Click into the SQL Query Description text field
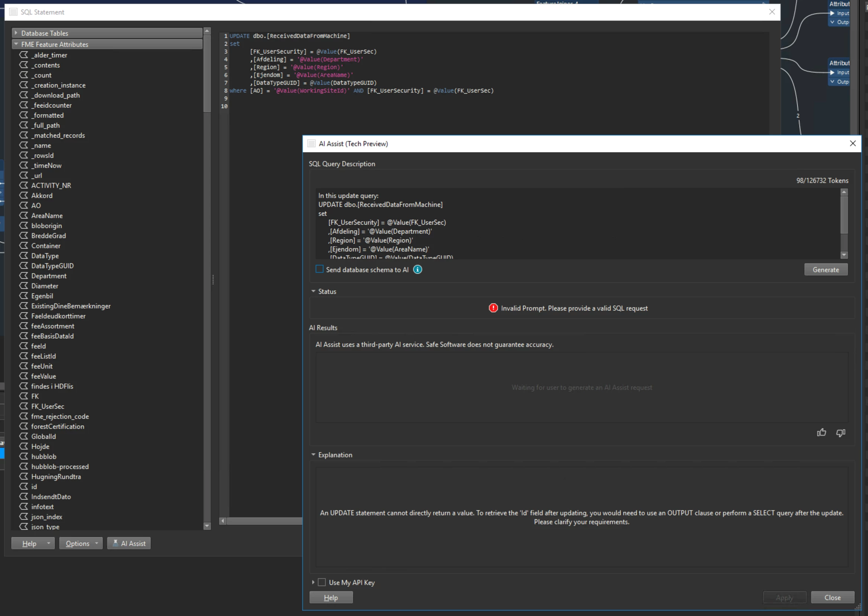868x616 pixels. [x=569, y=224]
